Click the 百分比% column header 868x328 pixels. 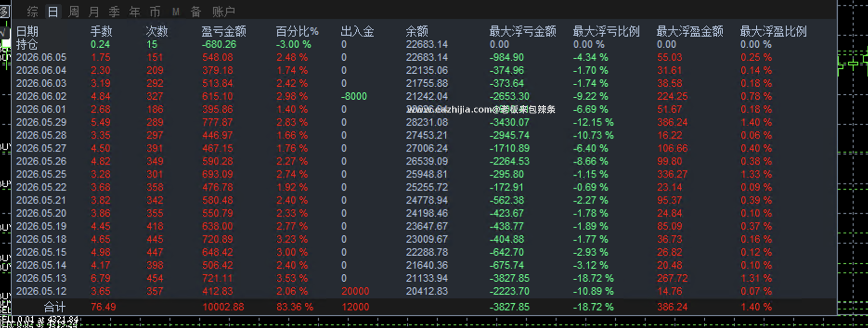point(297,32)
